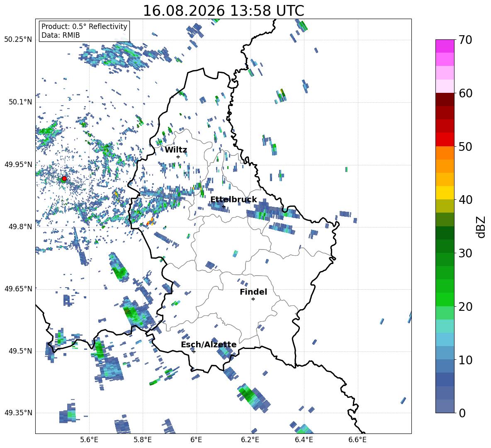Pick the magenta 70 dBZ colorbar segment
Viewport: 491px width, 448px height.
coord(445,46)
